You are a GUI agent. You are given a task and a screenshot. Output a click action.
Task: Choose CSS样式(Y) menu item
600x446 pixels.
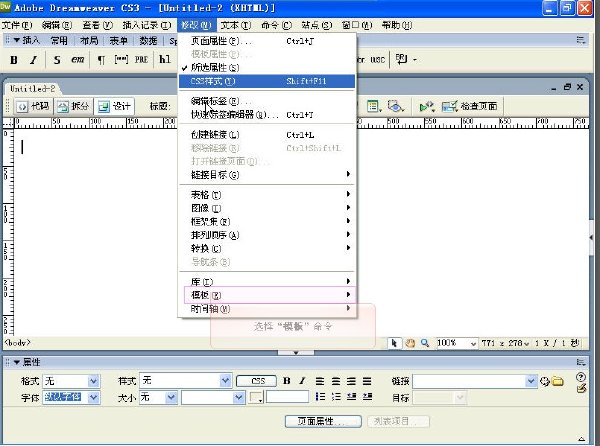point(267,81)
